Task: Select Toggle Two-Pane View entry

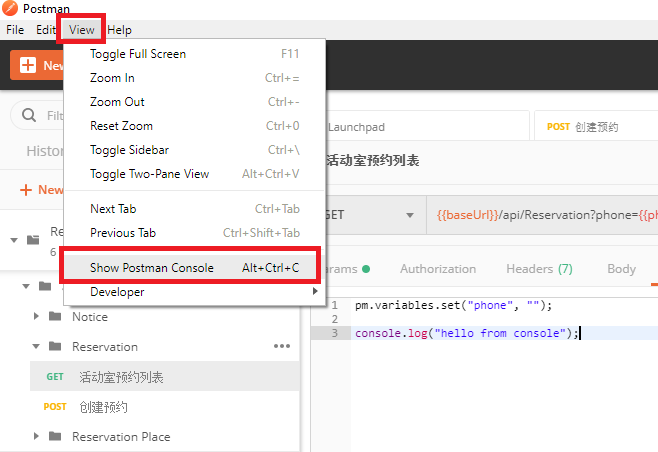Action: click(194, 173)
